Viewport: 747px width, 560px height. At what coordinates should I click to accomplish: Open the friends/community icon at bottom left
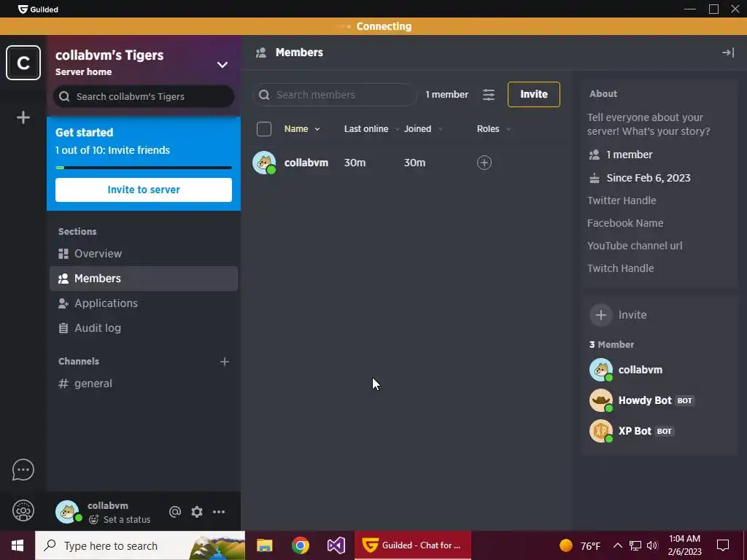coord(23,511)
